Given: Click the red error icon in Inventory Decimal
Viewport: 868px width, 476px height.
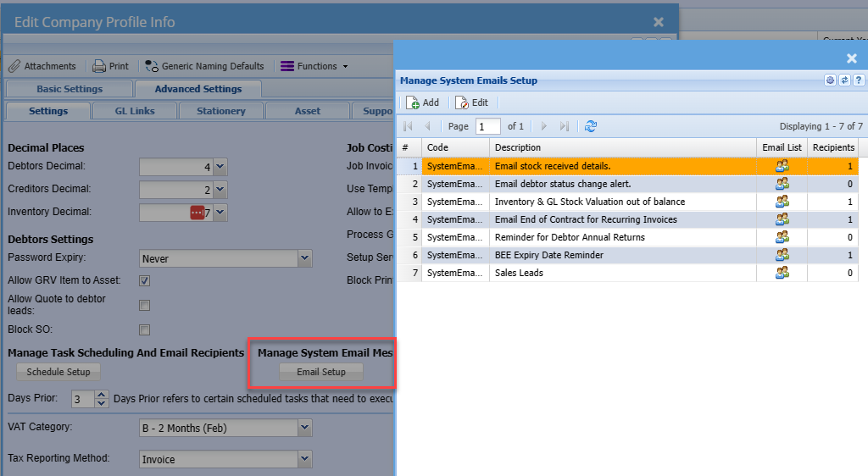Looking at the screenshot, I should 197,213.
